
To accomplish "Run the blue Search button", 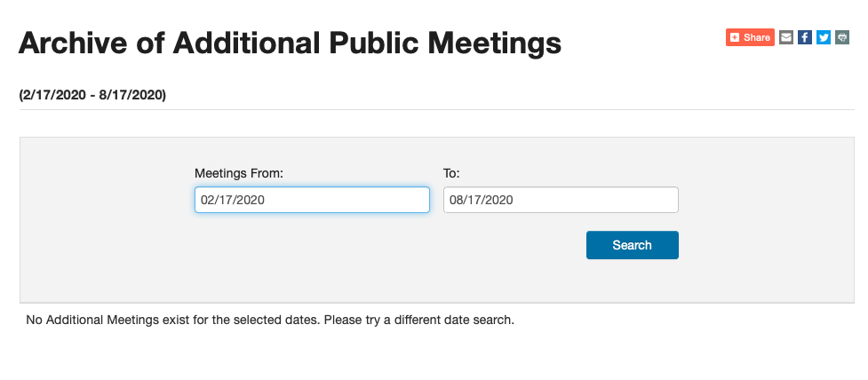I will click(x=633, y=245).
